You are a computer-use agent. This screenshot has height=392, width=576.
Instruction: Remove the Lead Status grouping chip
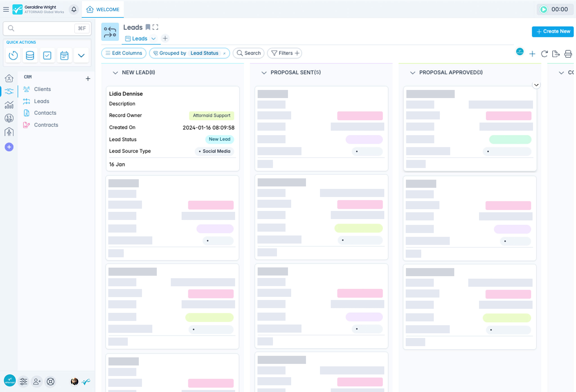224,53
